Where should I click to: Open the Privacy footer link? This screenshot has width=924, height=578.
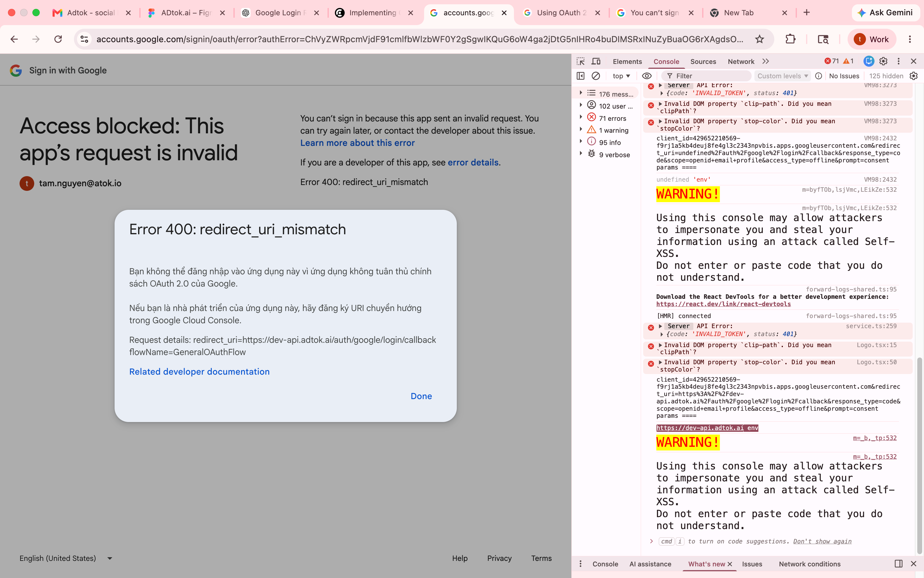click(499, 558)
